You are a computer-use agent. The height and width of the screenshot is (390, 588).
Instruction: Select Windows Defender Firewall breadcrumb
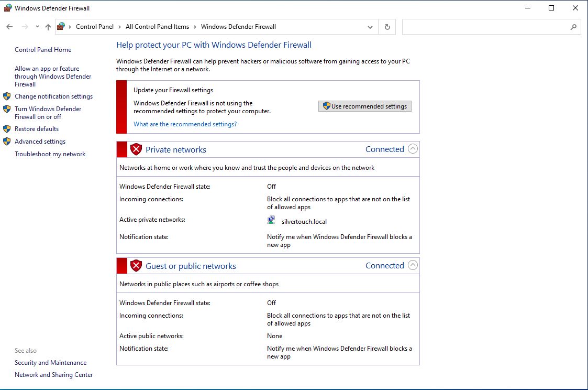point(239,27)
